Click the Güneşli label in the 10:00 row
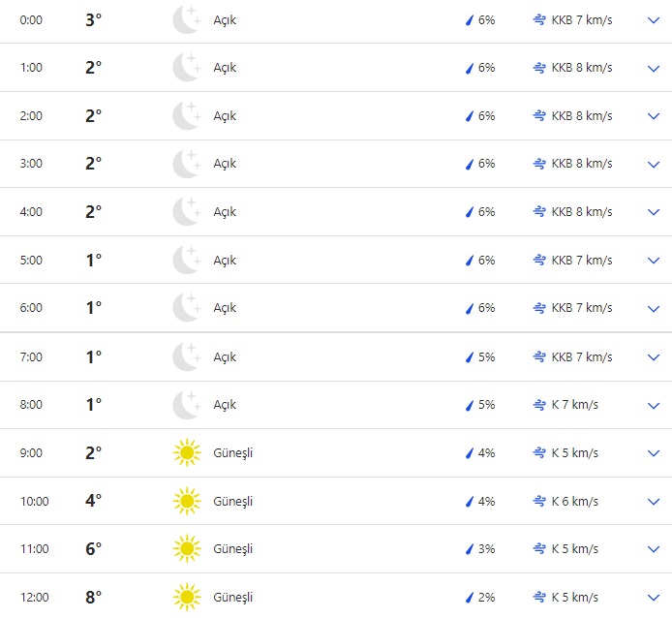This screenshot has height=618, width=672. 233,501
